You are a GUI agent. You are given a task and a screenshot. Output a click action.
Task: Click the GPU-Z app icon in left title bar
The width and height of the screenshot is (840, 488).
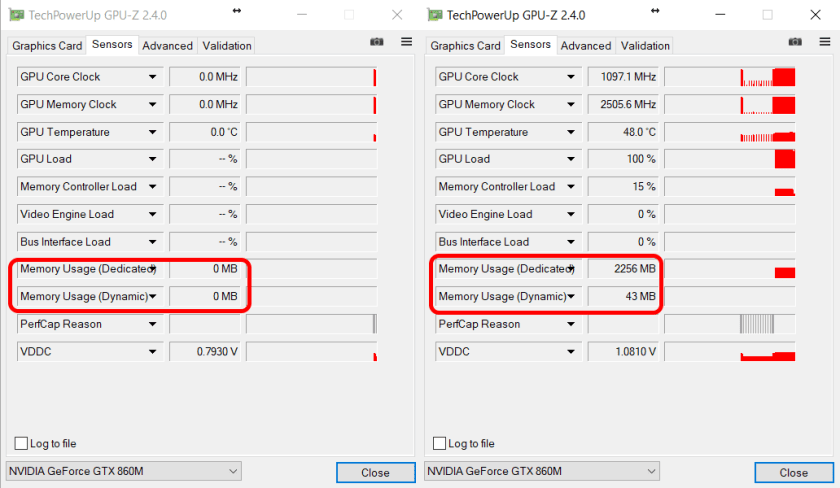coord(16,15)
